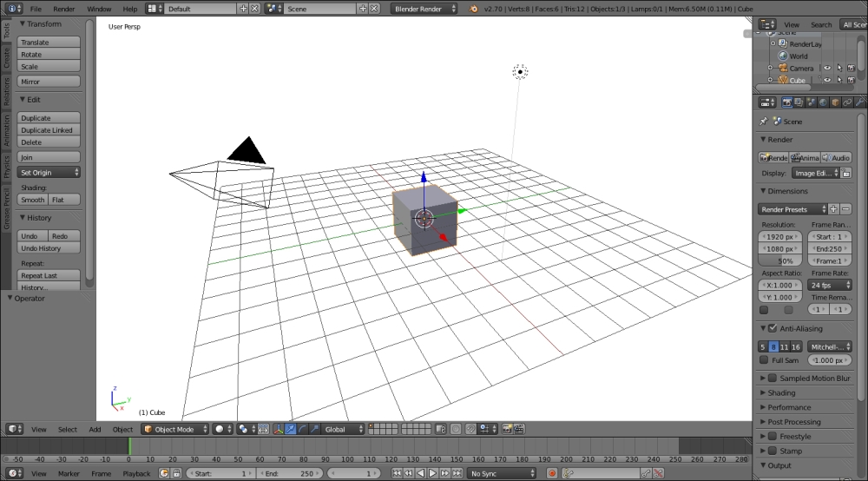Play the animation forward
The height and width of the screenshot is (481, 868).
pos(432,473)
